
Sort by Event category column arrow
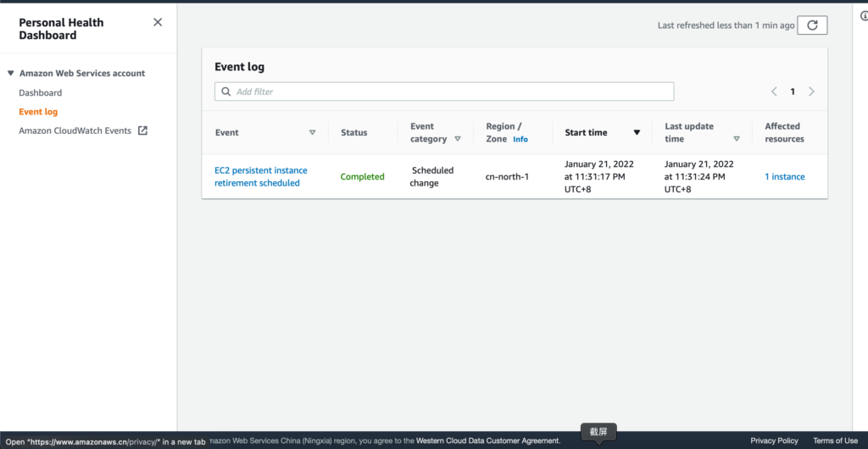point(458,139)
